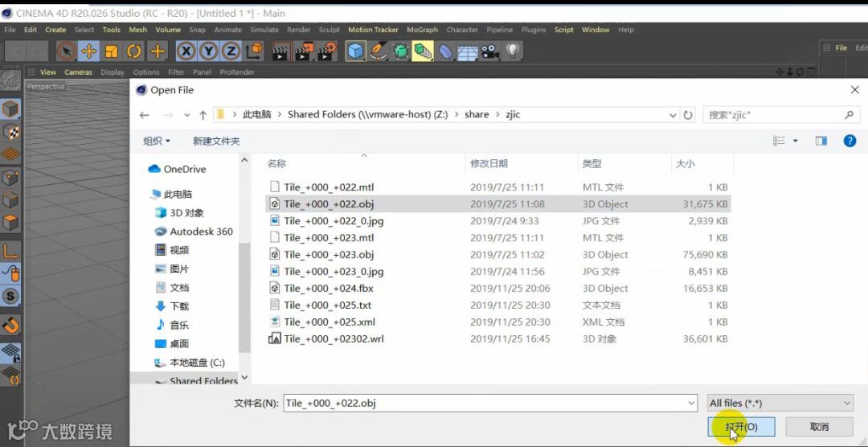Image resolution: width=868 pixels, height=447 pixels.
Task: Select 本地磁盘 (C:) in navigation pane
Action: 197,363
